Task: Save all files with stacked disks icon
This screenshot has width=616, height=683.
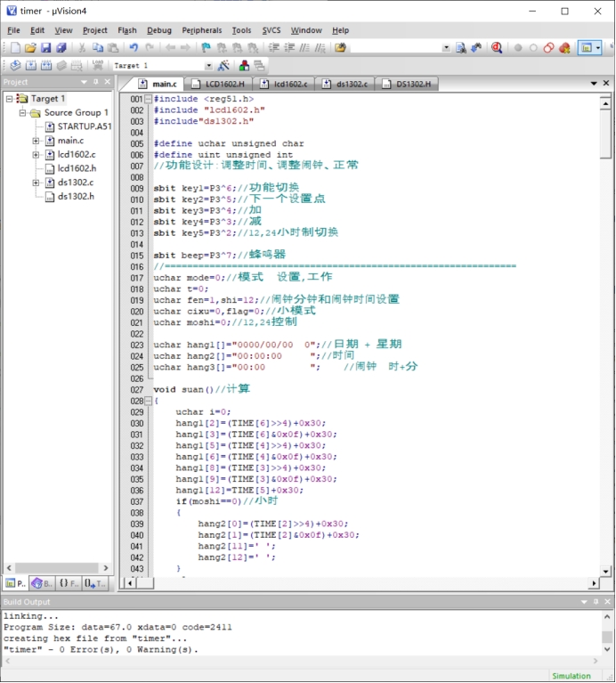Action: click(x=61, y=47)
